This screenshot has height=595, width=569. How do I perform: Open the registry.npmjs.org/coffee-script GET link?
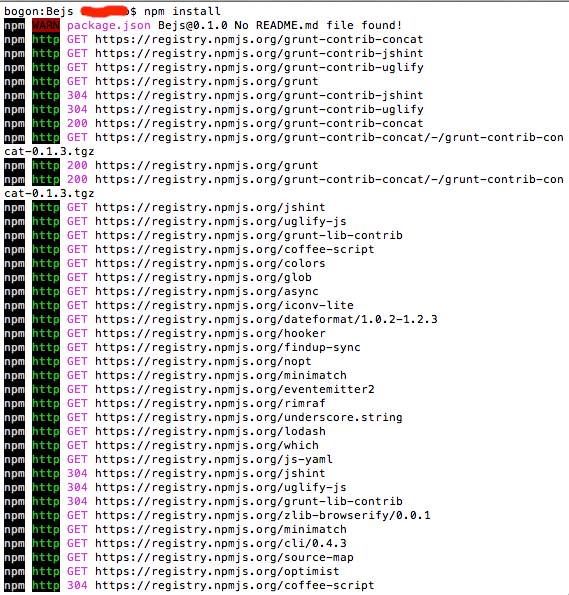tap(235, 249)
